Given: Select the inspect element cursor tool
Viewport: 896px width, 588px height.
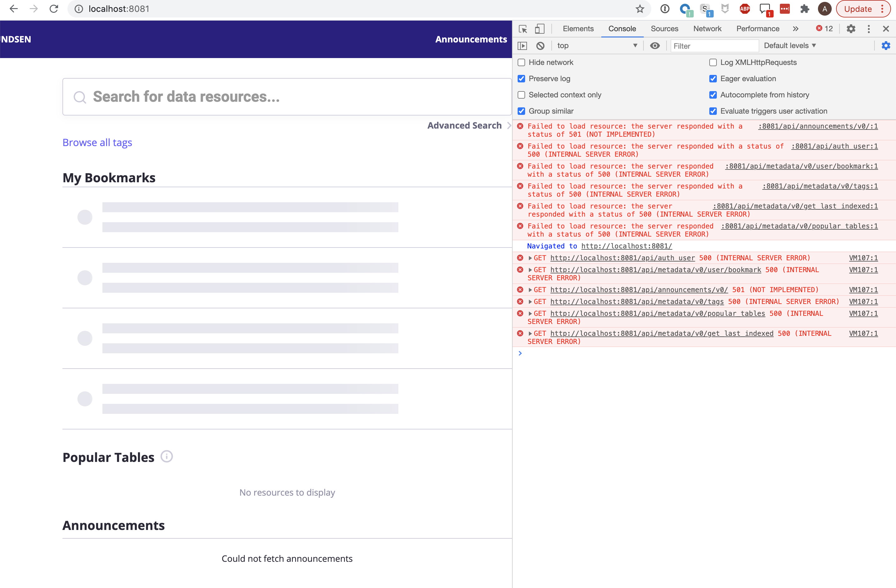Looking at the screenshot, I should tap(523, 29).
